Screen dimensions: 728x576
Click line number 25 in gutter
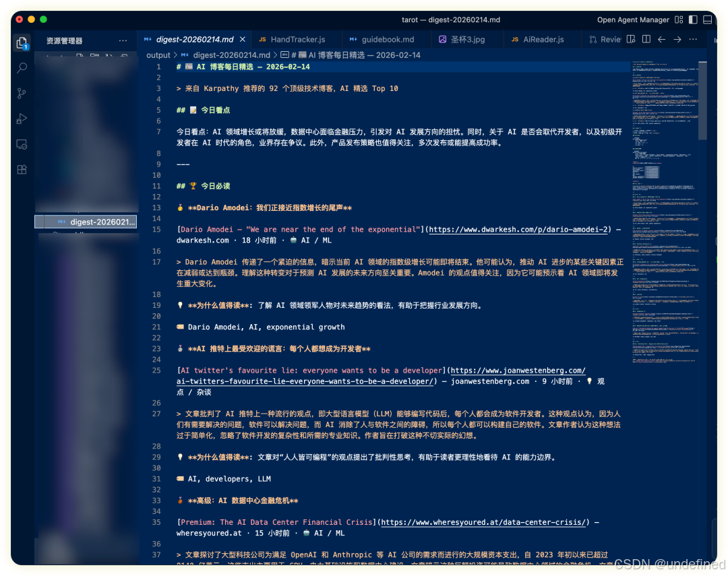click(x=156, y=371)
